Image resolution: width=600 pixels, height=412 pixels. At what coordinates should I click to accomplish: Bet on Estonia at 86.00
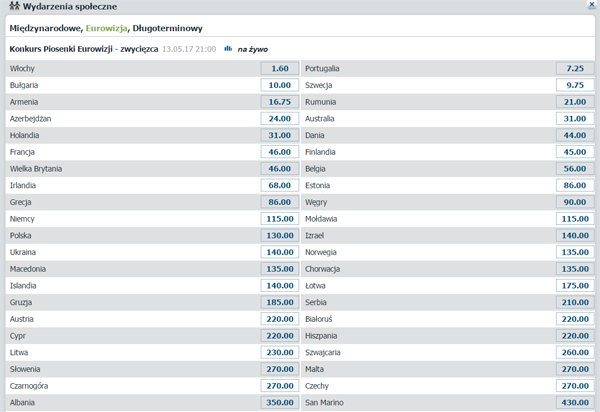(575, 186)
